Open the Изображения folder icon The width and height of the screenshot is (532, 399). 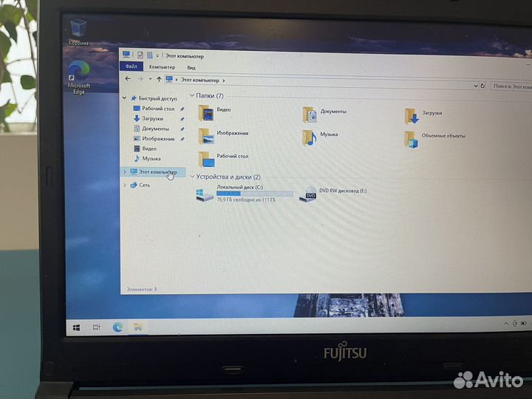click(206, 136)
